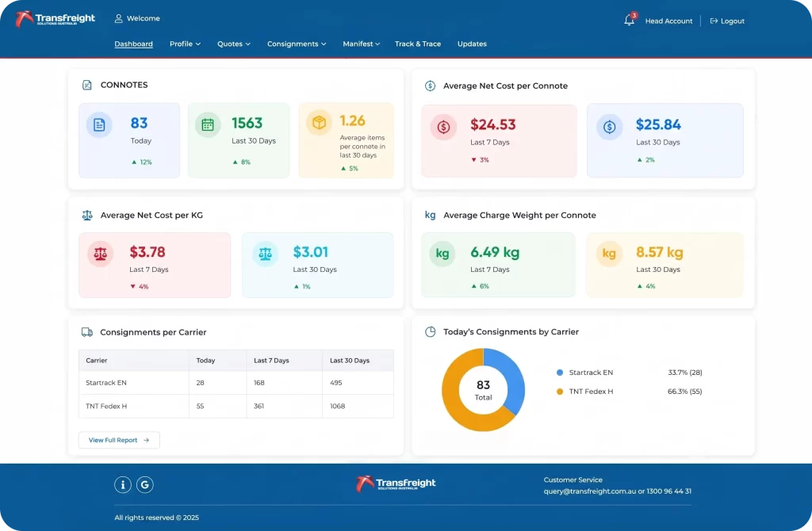Click the Logout link
Viewport: 812px width, 531px height.
(727, 21)
